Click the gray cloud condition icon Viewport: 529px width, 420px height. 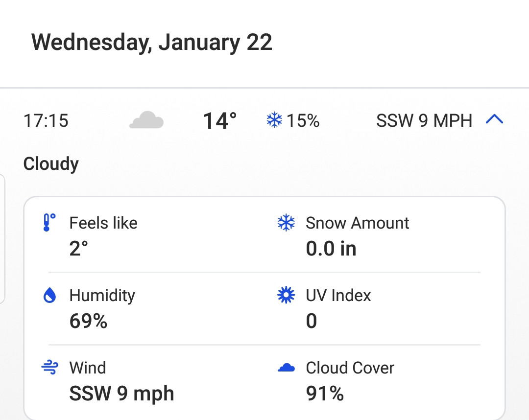click(x=146, y=119)
